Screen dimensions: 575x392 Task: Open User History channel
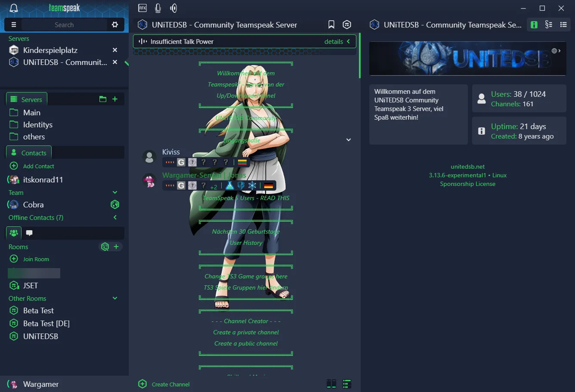pyautogui.click(x=246, y=243)
